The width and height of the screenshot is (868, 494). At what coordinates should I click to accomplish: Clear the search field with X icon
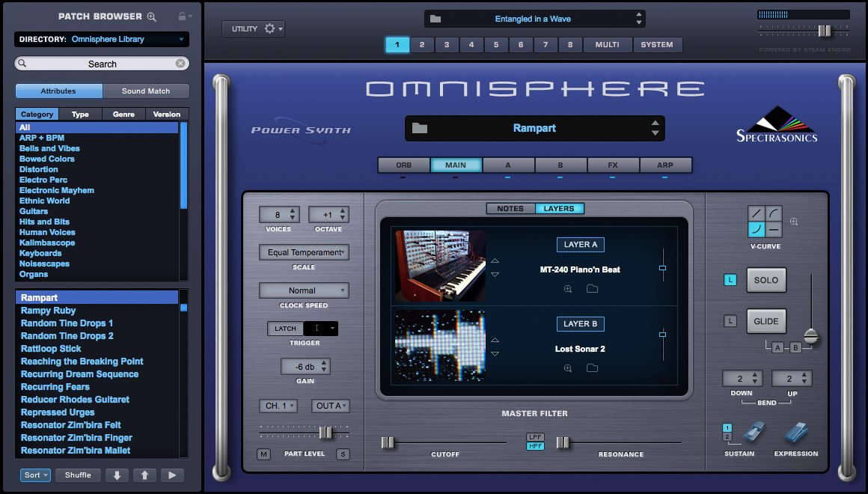(180, 64)
